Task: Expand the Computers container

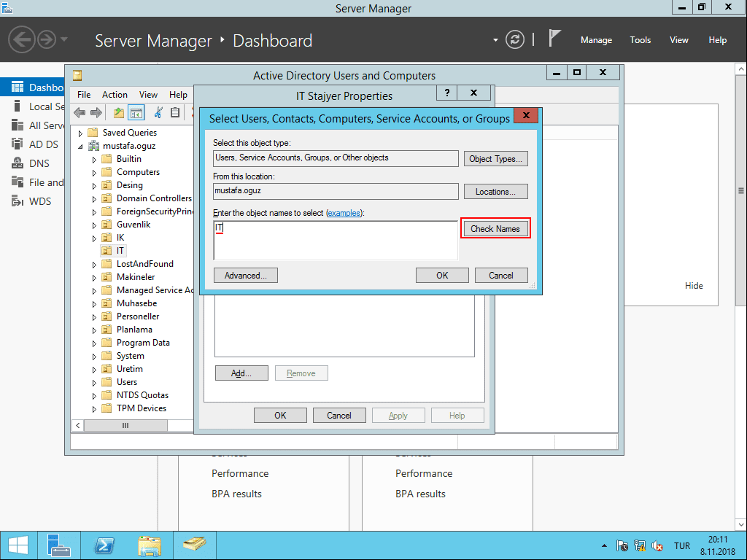Action: (94, 173)
